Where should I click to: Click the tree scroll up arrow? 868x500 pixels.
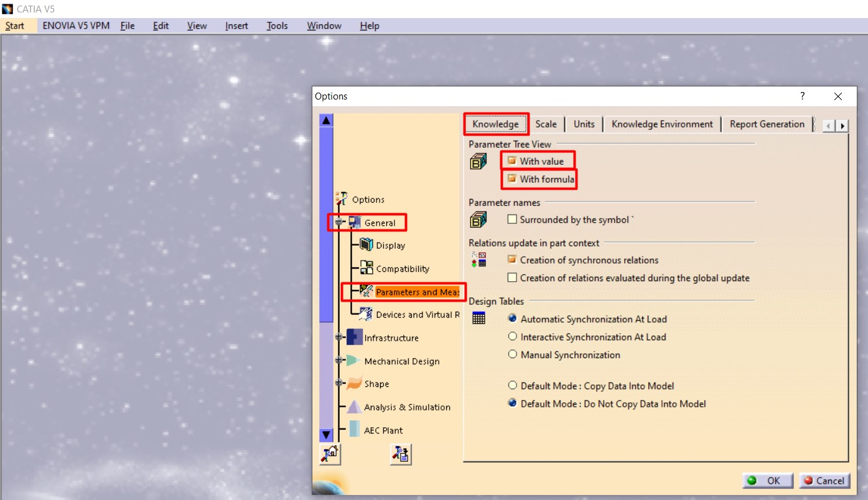click(326, 120)
